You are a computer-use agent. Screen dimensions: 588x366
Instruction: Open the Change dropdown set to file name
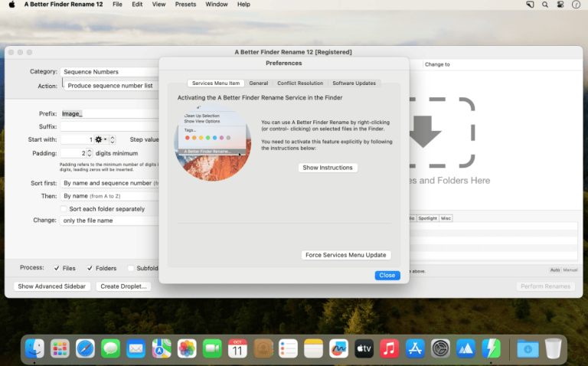coord(109,221)
